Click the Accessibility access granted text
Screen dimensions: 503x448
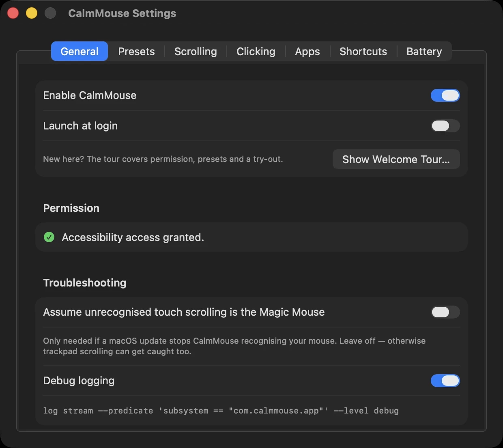click(133, 237)
